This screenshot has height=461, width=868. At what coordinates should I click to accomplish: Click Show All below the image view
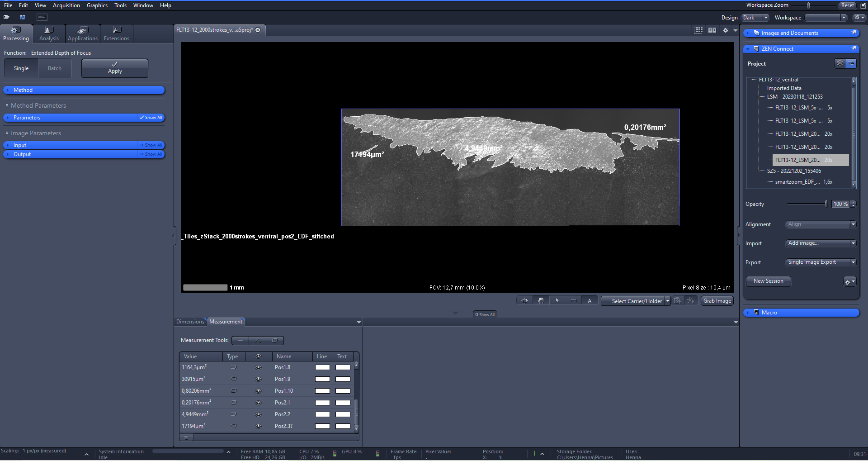coord(485,314)
